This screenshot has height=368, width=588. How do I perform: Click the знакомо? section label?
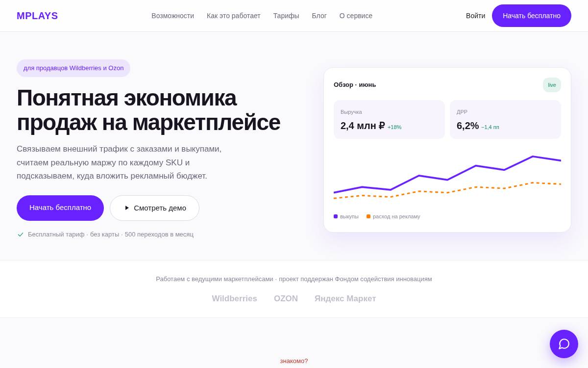coord(294,361)
